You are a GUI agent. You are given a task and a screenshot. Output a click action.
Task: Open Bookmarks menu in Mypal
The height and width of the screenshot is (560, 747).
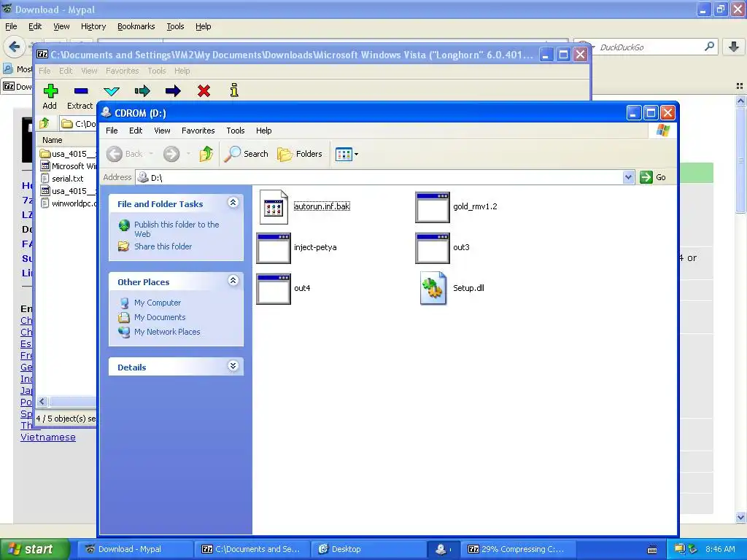136,26
